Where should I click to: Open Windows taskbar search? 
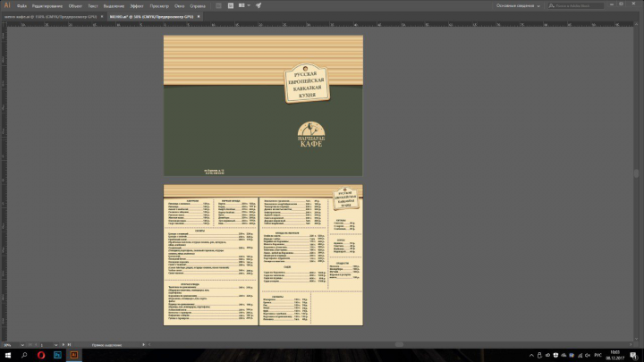24,355
